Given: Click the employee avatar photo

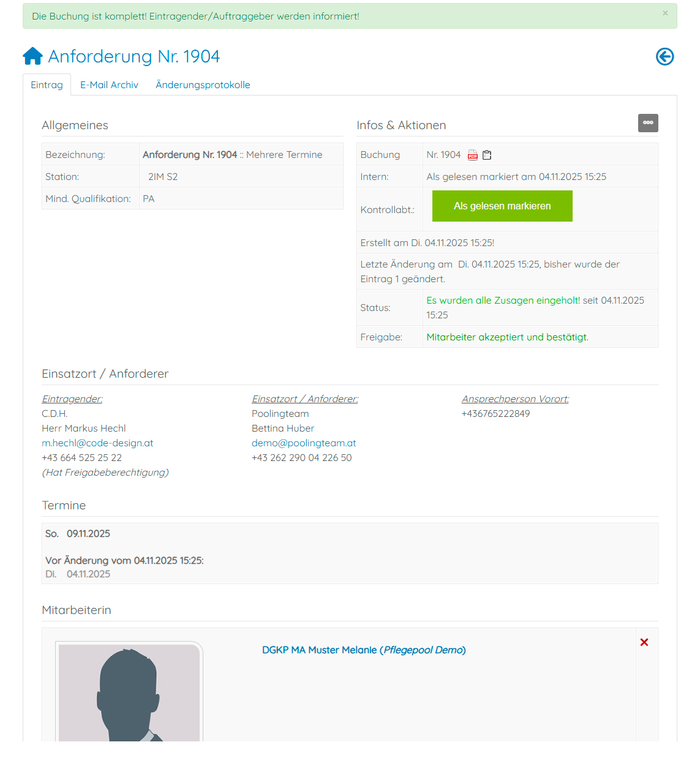Looking at the screenshot, I should pyautogui.click(x=129, y=692).
